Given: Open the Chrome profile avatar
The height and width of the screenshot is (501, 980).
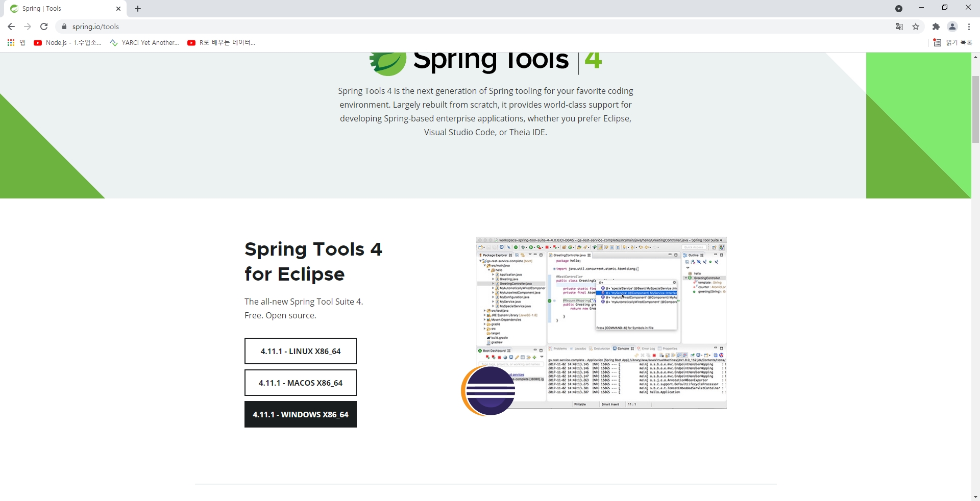Looking at the screenshot, I should pos(952,27).
